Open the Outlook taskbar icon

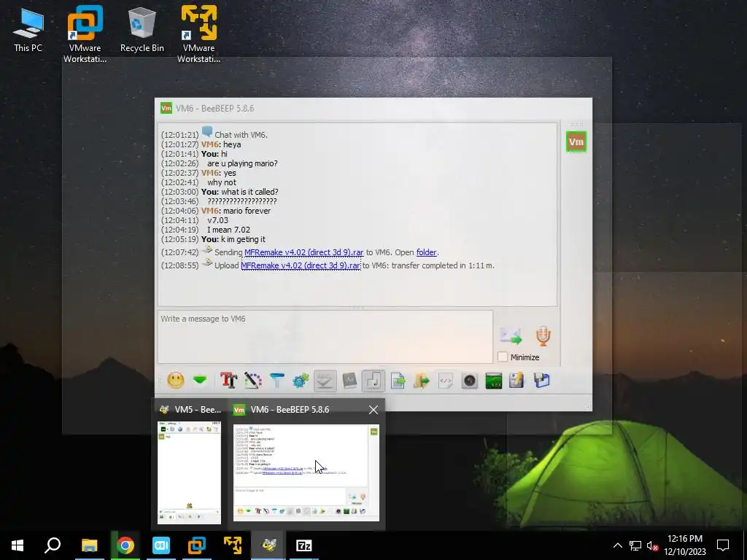click(161, 545)
